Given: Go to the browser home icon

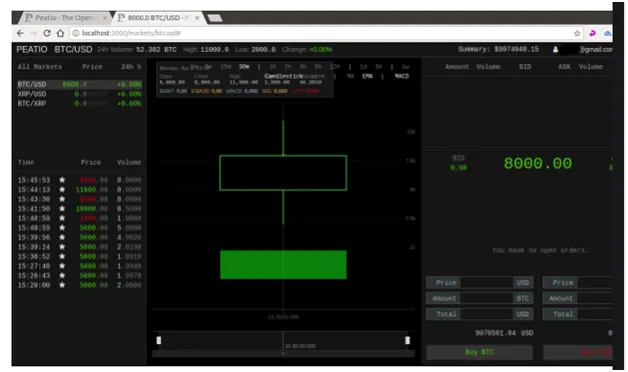Looking at the screenshot, I should click(60, 33).
